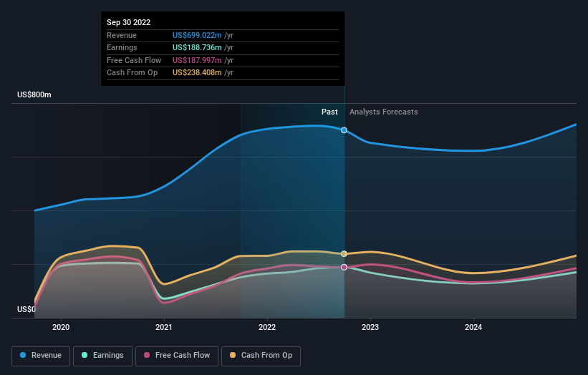Select the 2024 x-axis label

tap(473, 327)
